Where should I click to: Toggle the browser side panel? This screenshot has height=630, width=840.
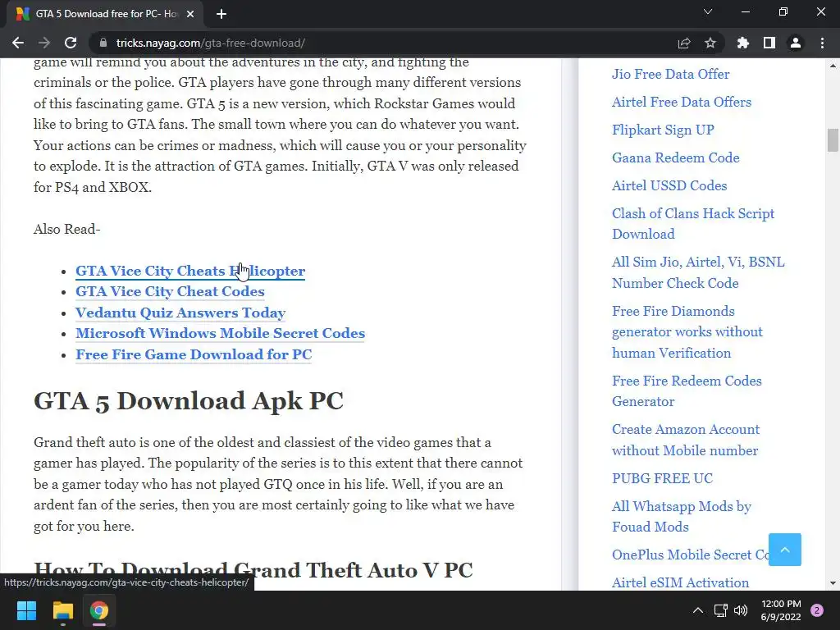(x=769, y=43)
